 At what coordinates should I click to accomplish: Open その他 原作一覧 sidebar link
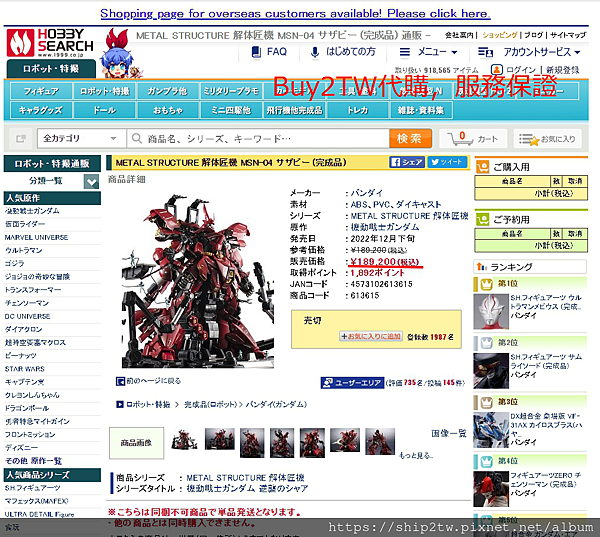coord(33,461)
